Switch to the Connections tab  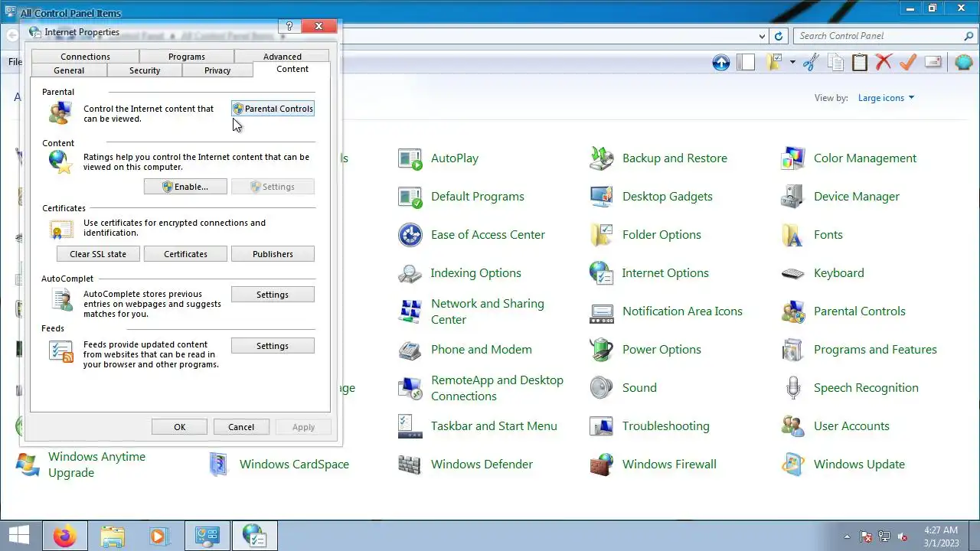click(85, 57)
